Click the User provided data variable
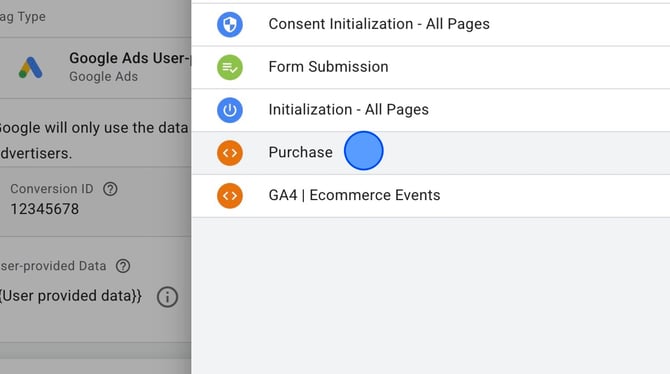The width and height of the screenshot is (670, 374). pos(70,296)
